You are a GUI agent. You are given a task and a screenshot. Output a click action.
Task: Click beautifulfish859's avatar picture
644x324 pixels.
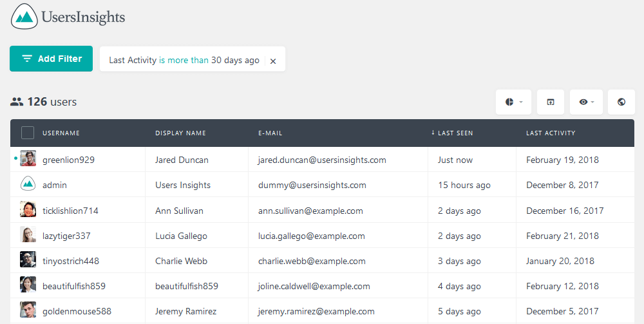tap(28, 285)
